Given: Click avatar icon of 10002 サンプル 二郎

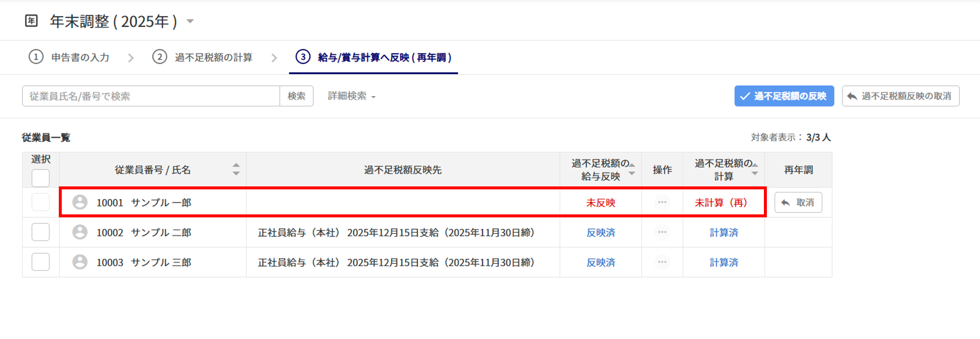Looking at the screenshot, I should 80,232.
